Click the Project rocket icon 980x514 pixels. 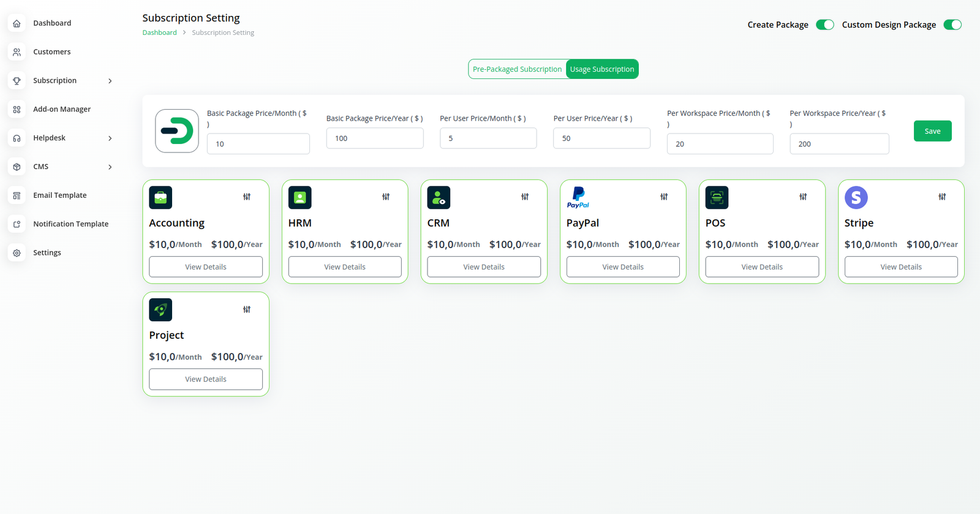[160, 309]
